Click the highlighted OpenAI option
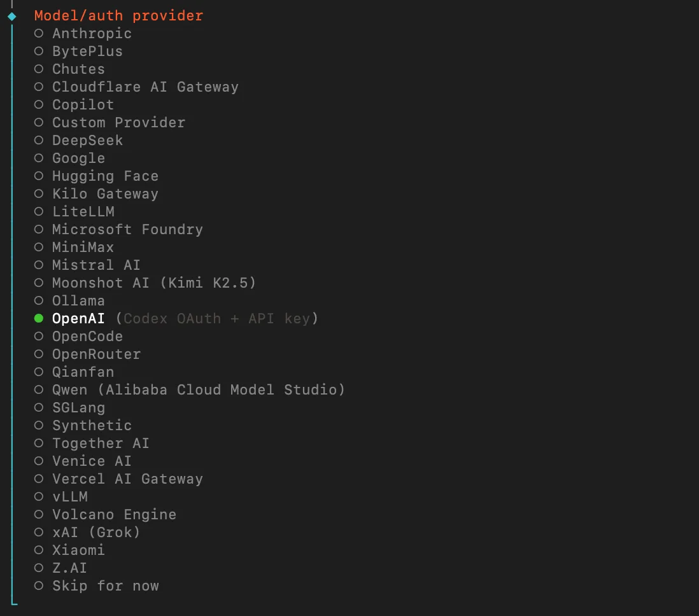 tap(78, 319)
